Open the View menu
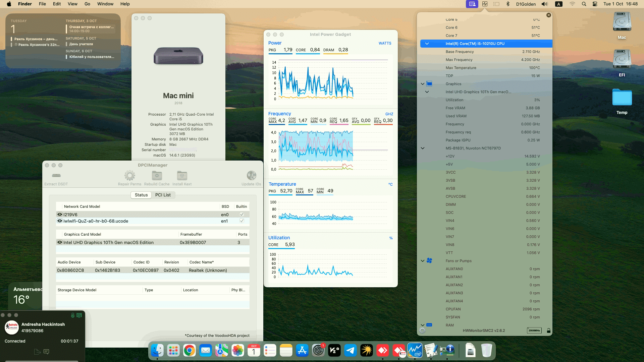The width and height of the screenshot is (644, 362). tap(72, 4)
